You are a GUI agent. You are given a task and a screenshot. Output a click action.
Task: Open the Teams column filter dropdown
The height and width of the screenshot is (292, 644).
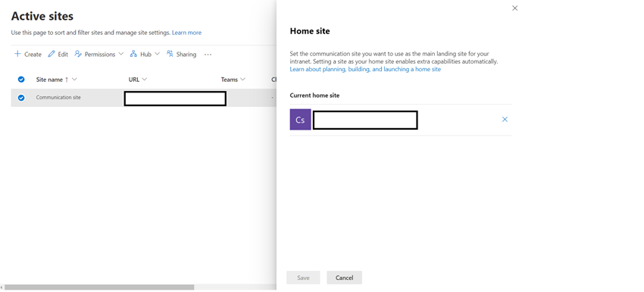click(242, 80)
